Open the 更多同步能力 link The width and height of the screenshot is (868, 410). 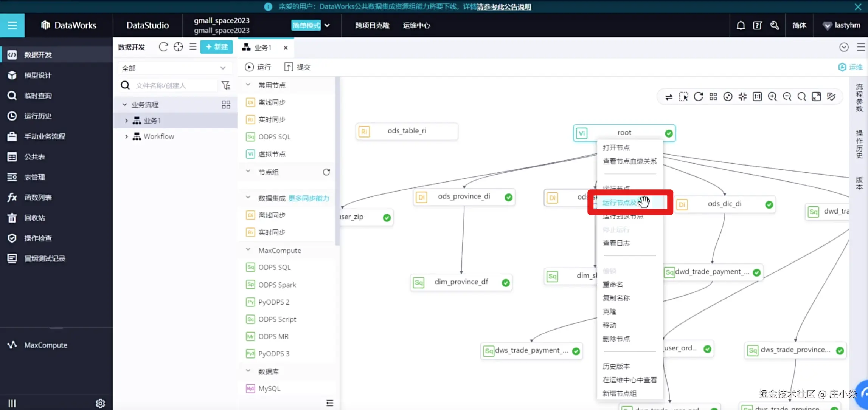[x=309, y=198]
